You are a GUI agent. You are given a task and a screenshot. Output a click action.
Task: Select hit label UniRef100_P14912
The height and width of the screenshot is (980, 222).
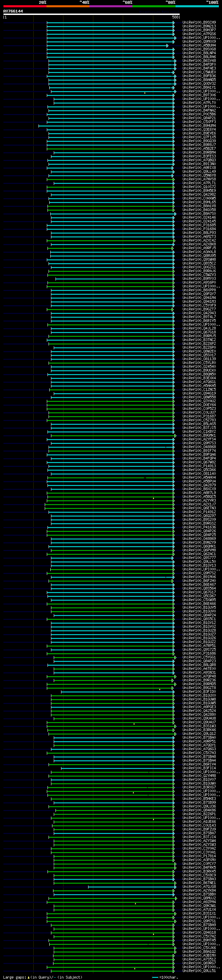point(199,512)
